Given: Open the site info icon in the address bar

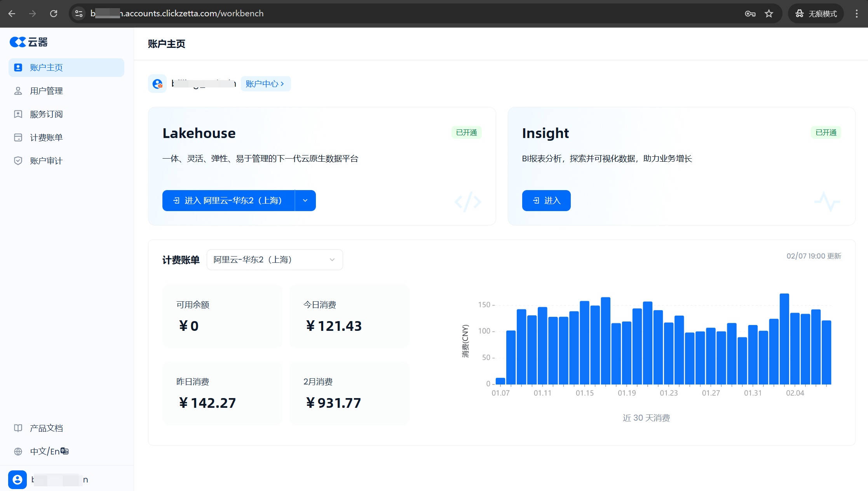Looking at the screenshot, I should coord(79,14).
